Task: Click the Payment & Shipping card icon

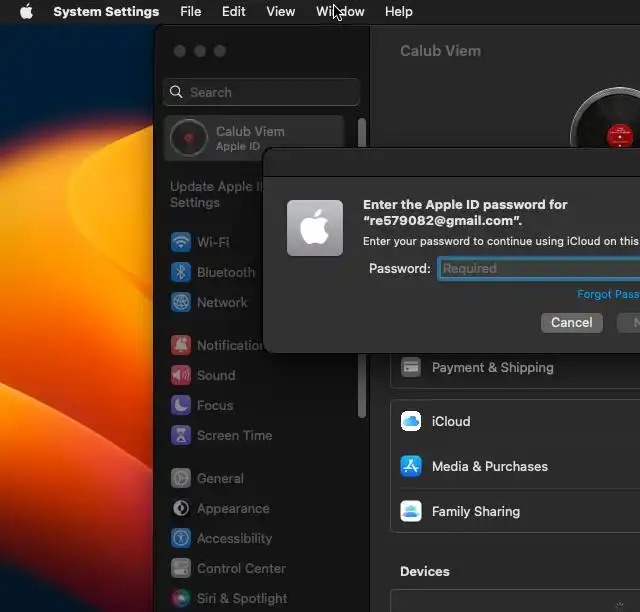Action: [x=411, y=367]
